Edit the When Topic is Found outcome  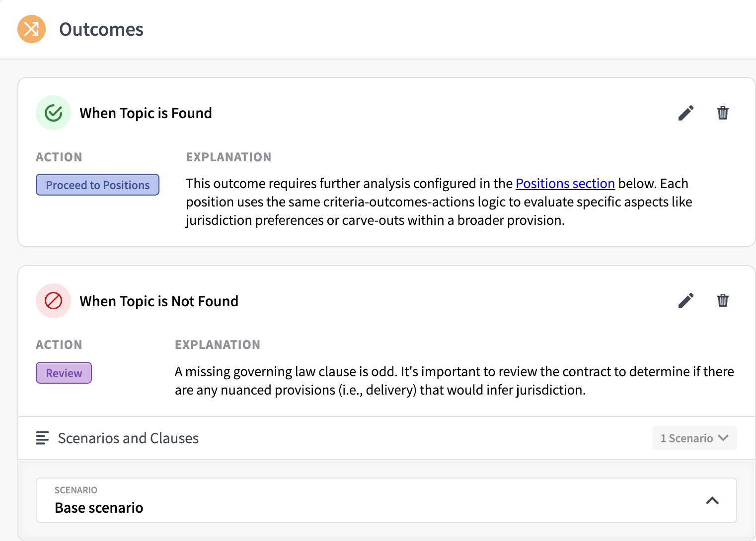click(x=685, y=113)
